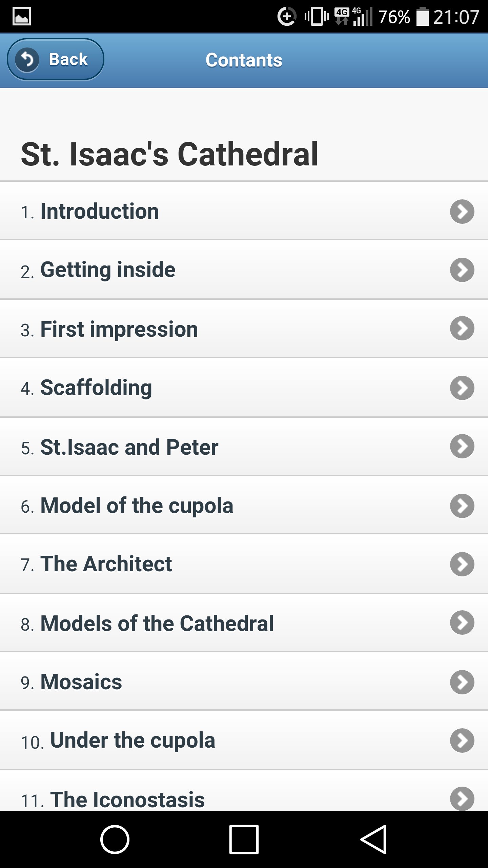This screenshot has height=868, width=488.
Task: Tap the data saver circle icon
Action: pyautogui.click(x=287, y=16)
